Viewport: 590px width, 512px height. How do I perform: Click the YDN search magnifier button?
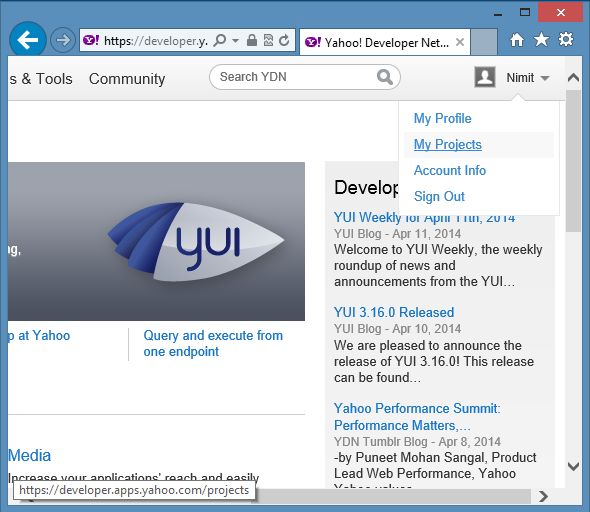[385, 77]
